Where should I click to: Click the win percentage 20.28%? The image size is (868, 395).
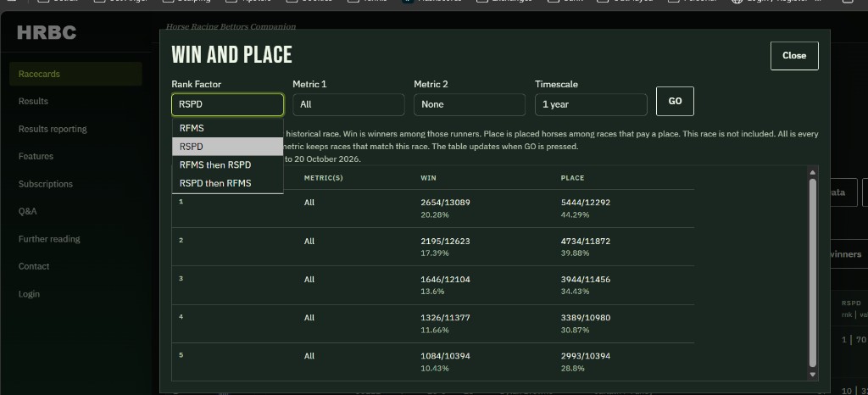pos(435,214)
